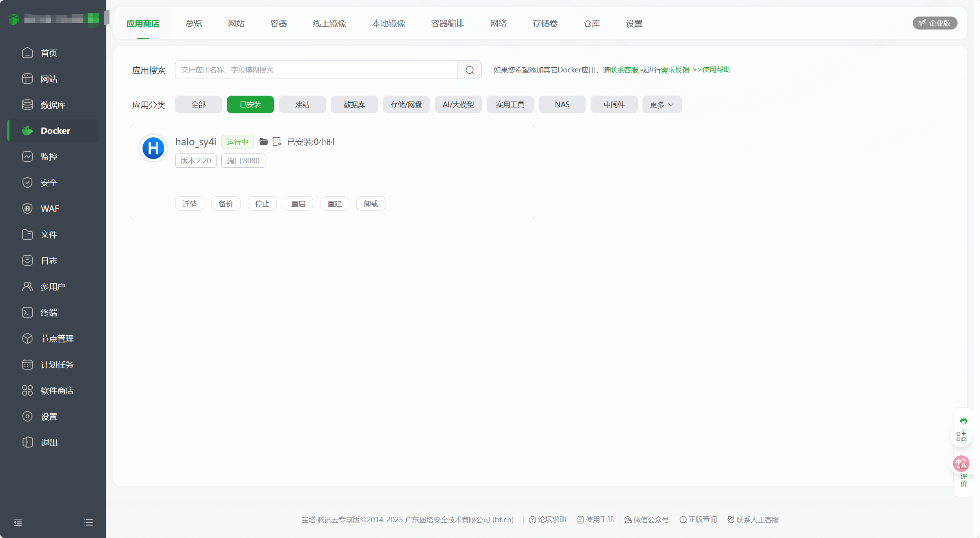
Task: Open halo_sy4i's directory via the folder icon
Action: pos(263,141)
